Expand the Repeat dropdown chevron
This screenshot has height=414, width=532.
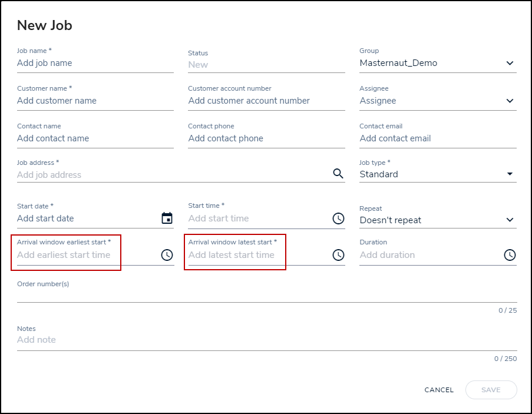point(510,220)
